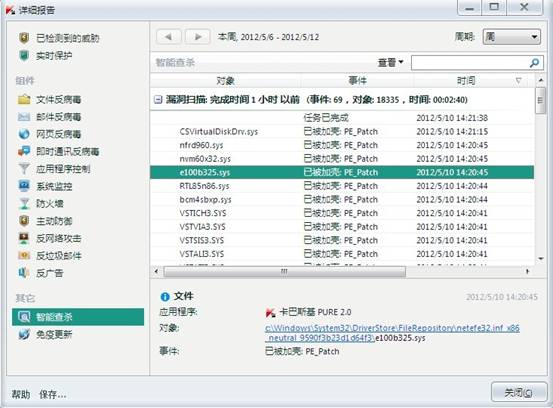Select the Mail Anti-Virus envelope icon
The width and height of the screenshot is (553, 408).
pos(24,117)
